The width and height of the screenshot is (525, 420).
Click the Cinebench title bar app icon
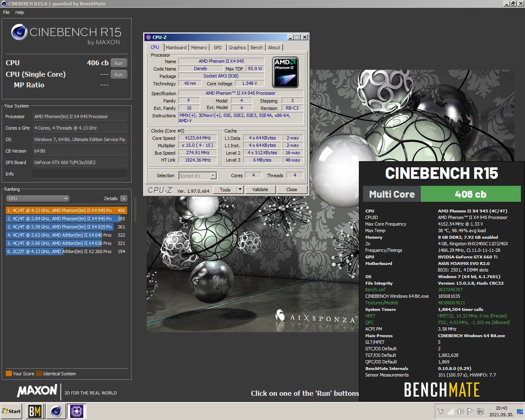point(4,4)
